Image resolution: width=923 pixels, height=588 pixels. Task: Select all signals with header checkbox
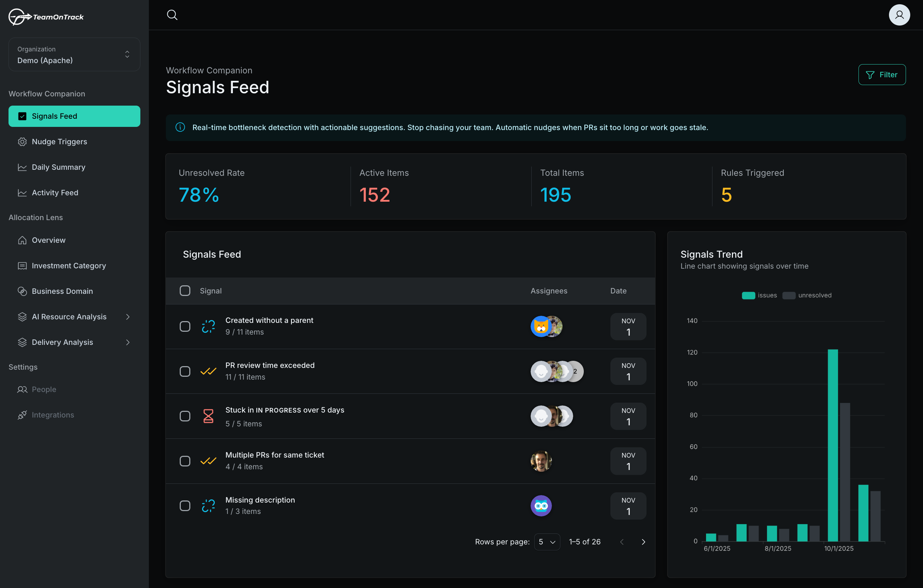(185, 291)
